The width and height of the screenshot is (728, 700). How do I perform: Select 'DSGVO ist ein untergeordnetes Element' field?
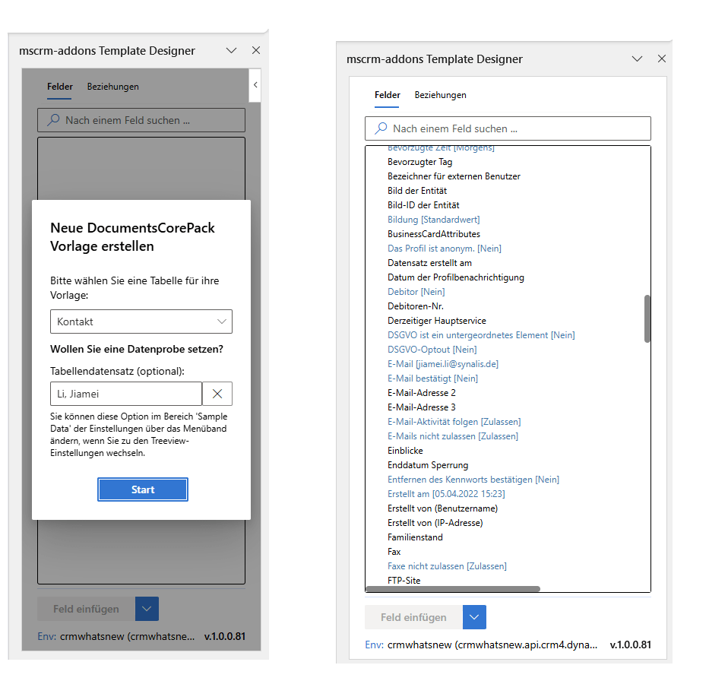coord(481,335)
